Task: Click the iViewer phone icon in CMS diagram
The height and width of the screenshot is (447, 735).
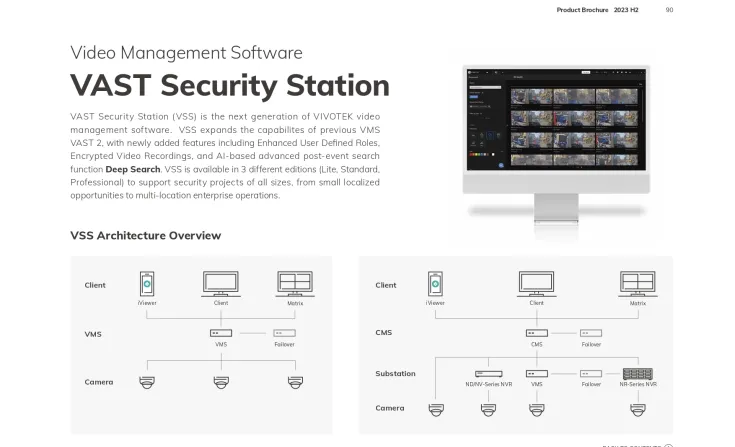Action: (435, 283)
